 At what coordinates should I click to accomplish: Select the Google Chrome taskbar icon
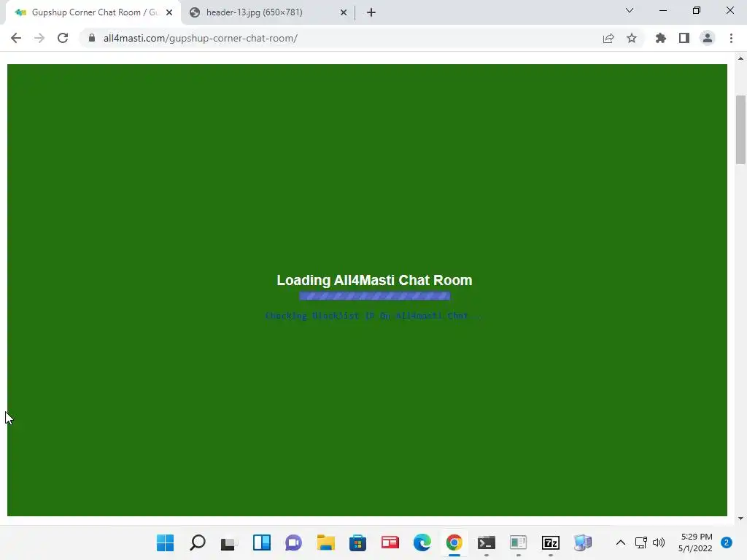pyautogui.click(x=454, y=542)
